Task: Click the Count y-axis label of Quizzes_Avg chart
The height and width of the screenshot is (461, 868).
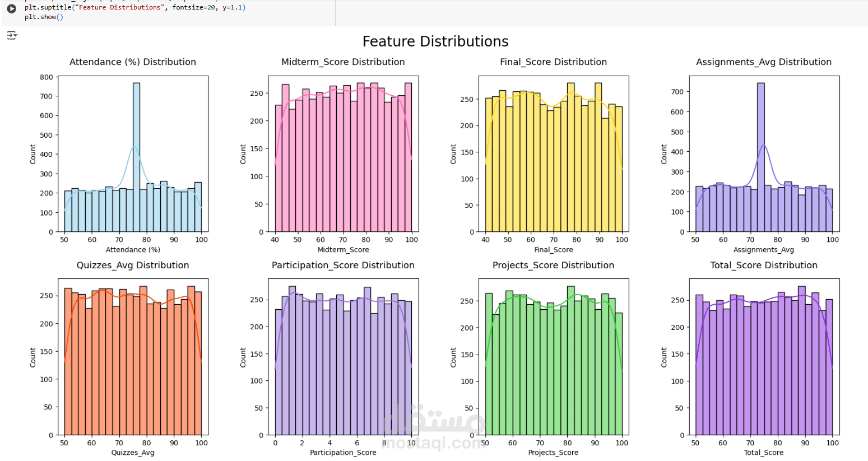Action: (33, 357)
